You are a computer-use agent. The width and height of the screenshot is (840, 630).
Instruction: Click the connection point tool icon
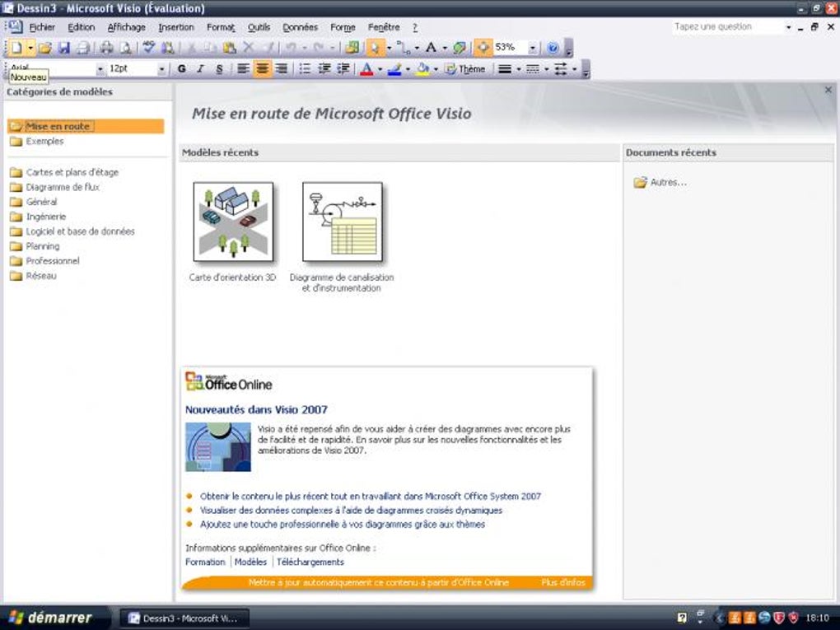pyautogui.click(x=460, y=48)
